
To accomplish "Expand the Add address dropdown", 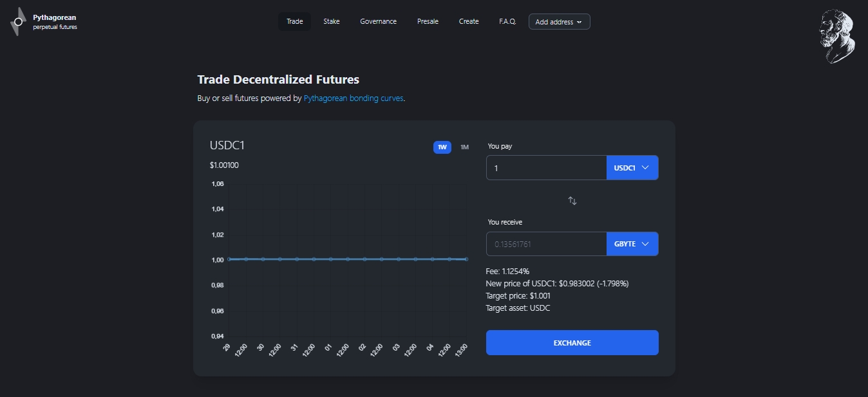I will tap(560, 22).
